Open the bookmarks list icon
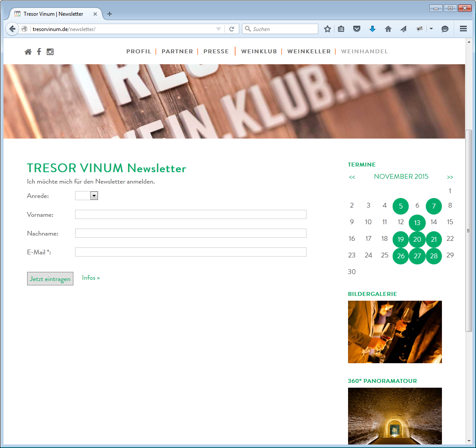The width and height of the screenshot is (476, 448). [341, 29]
